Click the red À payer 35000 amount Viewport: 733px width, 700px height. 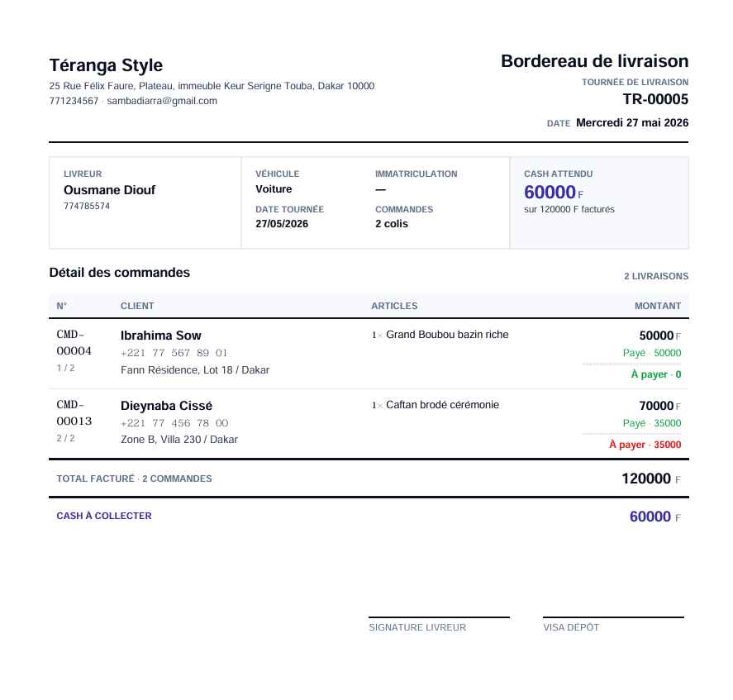coord(645,445)
